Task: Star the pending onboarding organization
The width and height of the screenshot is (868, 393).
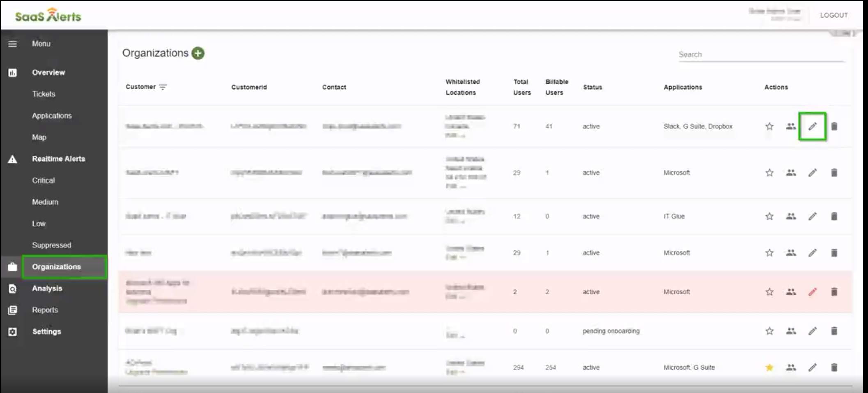Action: pyautogui.click(x=769, y=331)
